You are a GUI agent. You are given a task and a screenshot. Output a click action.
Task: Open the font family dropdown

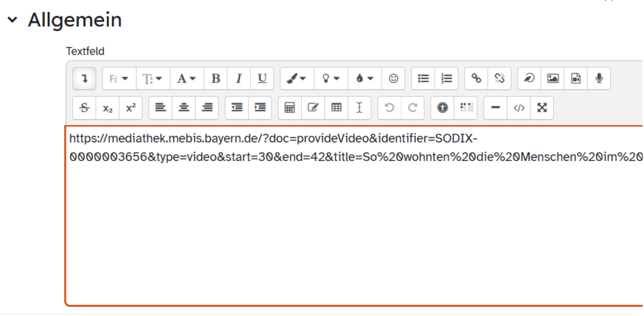[119, 78]
